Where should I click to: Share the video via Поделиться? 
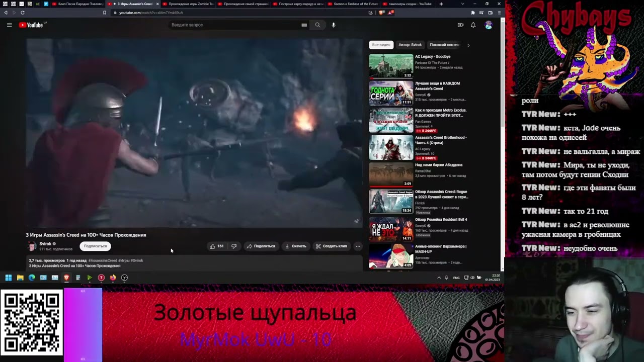click(x=261, y=246)
